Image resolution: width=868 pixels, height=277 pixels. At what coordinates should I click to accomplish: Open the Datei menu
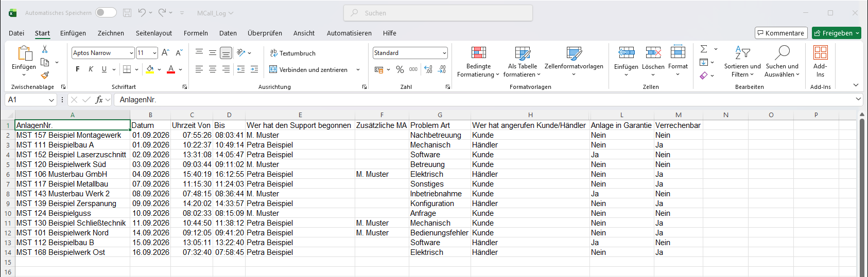tap(16, 33)
